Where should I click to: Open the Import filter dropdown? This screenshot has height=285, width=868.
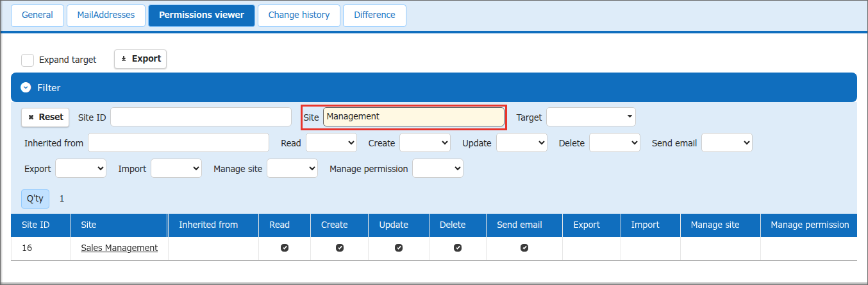tap(176, 169)
